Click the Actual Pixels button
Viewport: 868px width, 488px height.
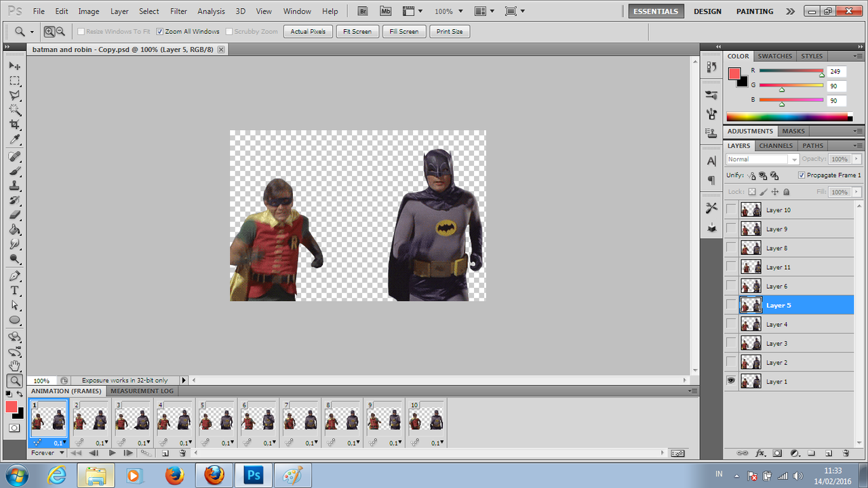[309, 31]
